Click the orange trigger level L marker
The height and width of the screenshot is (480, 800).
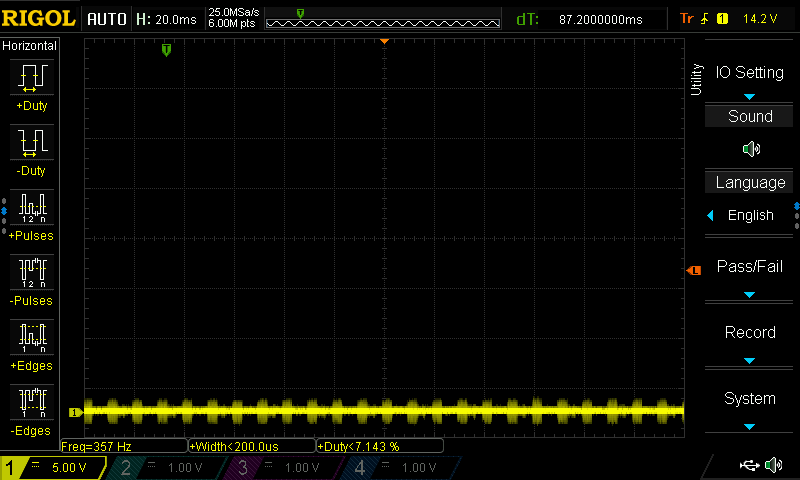click(x=694, y=270)
